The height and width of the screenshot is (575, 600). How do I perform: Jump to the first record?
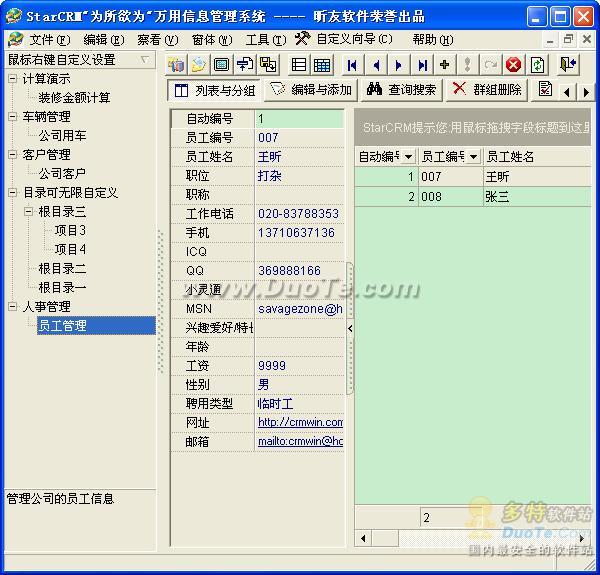[352, 65]
